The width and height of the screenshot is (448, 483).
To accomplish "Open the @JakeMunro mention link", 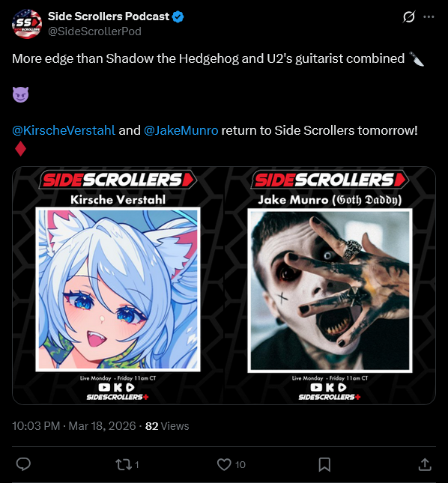I will point(181,130).
